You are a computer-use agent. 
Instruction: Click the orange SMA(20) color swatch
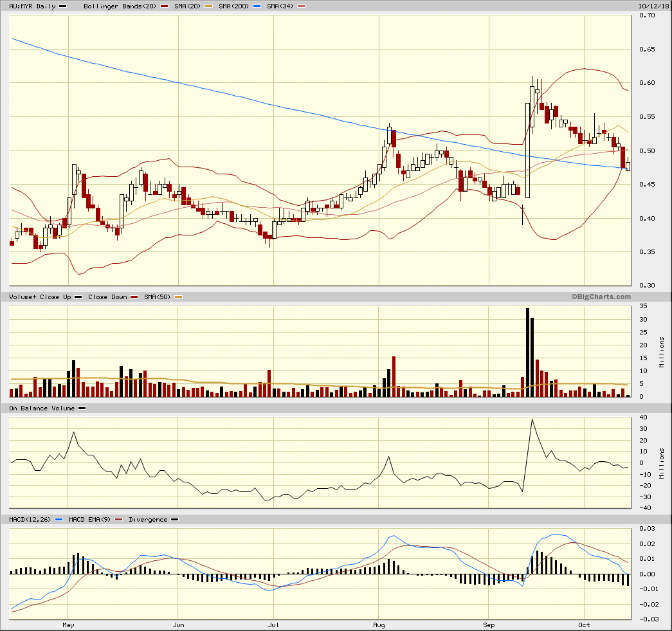pyautogui.click(x=208, y=6)
